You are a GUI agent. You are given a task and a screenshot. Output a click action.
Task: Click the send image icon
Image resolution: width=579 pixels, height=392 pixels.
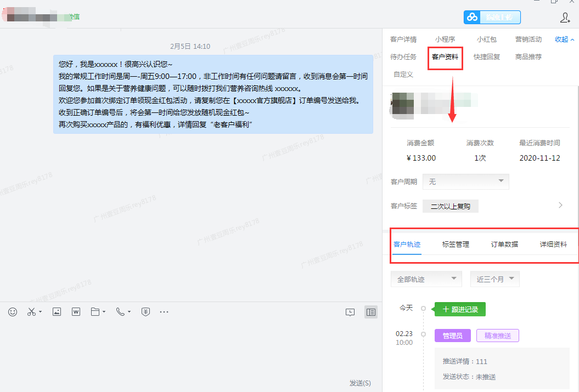pos(57,312)
